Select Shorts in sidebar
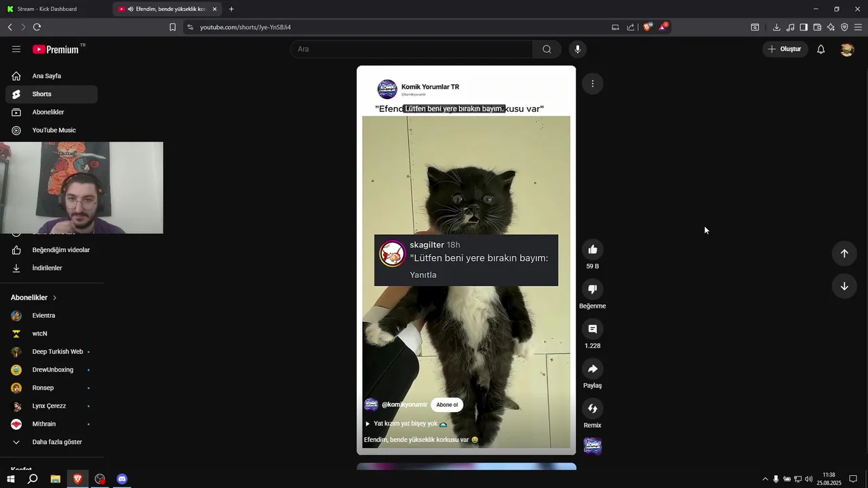The width and height of the screenshot is (868, 488). [52, 94]
